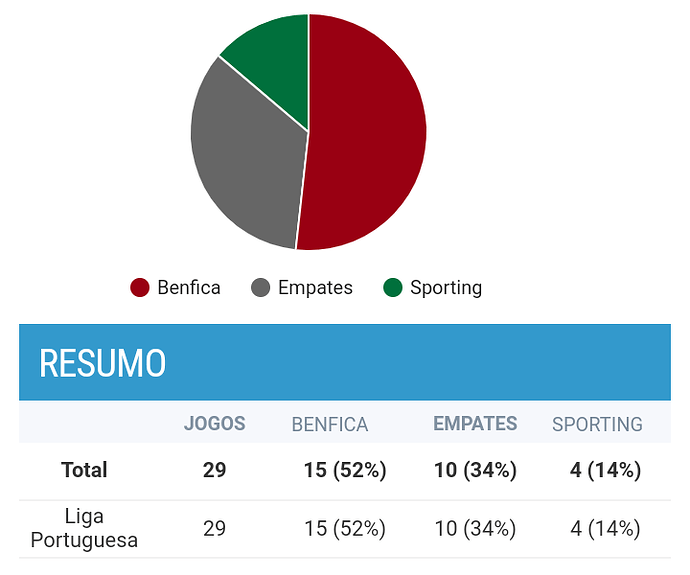690x575 pixels.
Task: Open the Liga Portuguesa row label
Action: 84,528
